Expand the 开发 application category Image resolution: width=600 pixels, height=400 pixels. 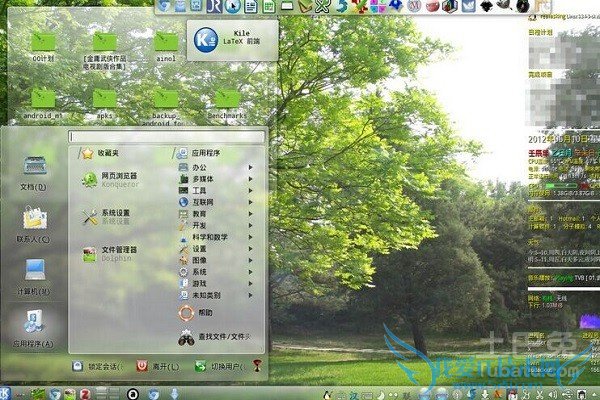(x=215, y=225)
